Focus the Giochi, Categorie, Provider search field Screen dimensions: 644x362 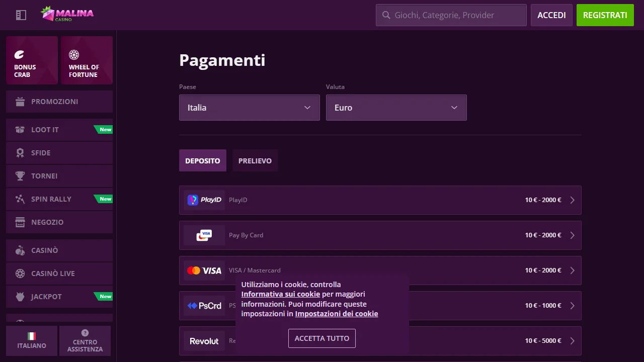pos(451,15)
